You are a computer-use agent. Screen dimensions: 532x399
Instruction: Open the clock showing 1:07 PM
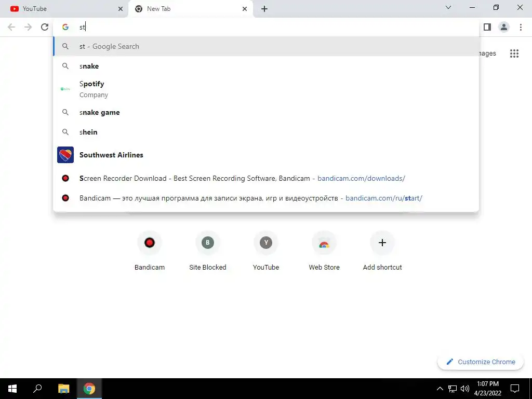488,389
